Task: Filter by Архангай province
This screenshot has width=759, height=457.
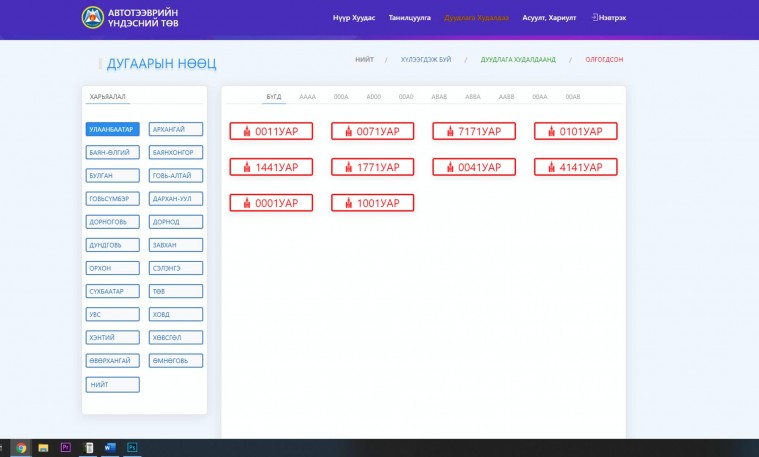Action: (x=176, y=129)
